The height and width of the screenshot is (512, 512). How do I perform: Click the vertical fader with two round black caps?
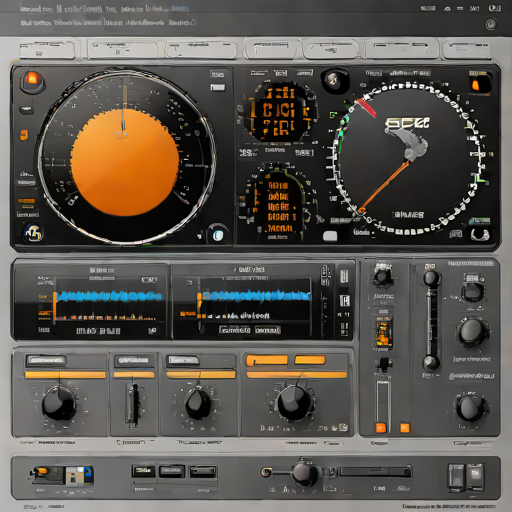click(431, 321)
